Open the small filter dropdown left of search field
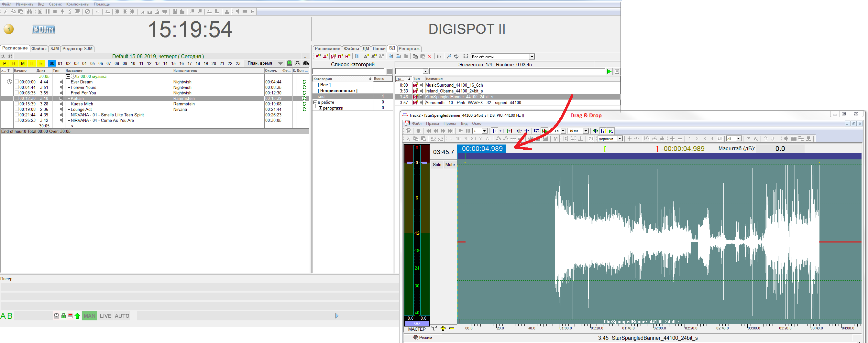868x343 pixels. (x=425, y=71)
